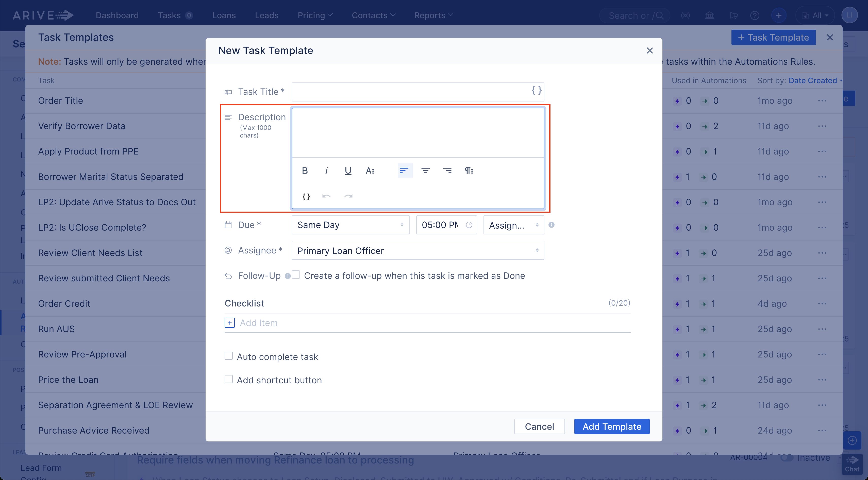Image resolution: width=868 pixels, height=480 pixels.
Task: Center align the description text
Action: [x=426, y=170]
